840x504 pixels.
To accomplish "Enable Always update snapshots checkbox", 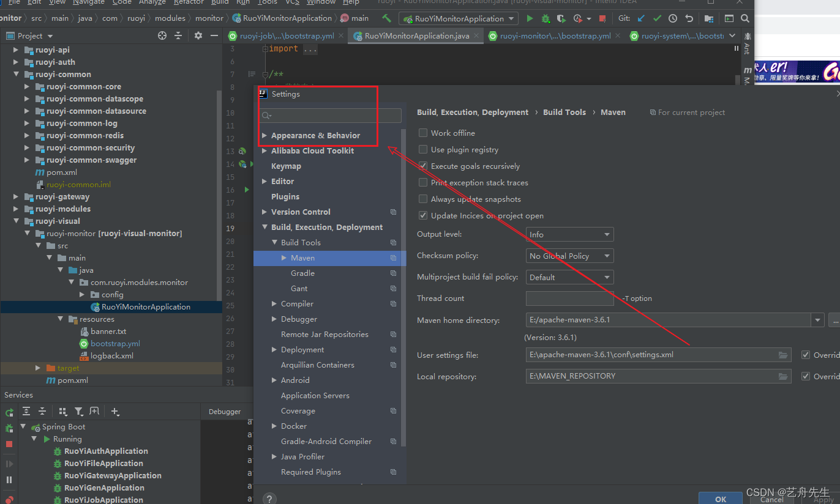I will [423, 199].
